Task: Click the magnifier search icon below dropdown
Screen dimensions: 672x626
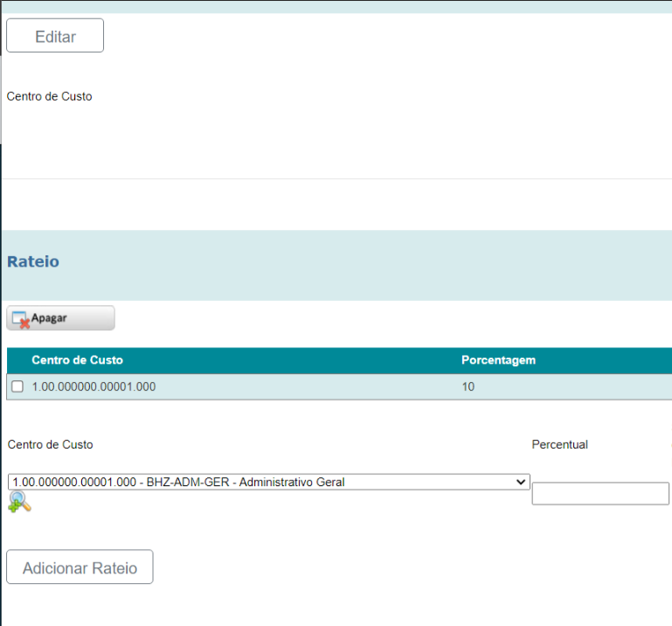Action: (x=19, y=502)
